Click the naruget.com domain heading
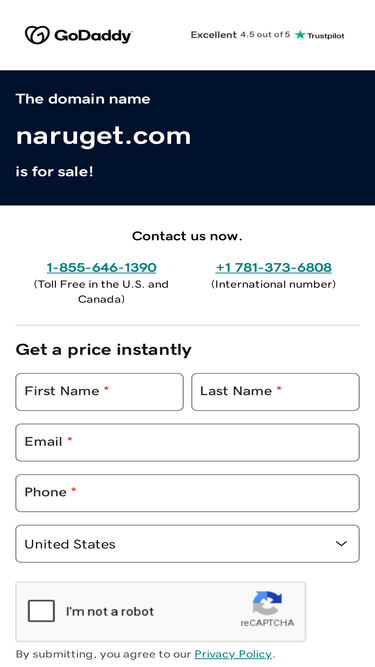 [103, 136]
